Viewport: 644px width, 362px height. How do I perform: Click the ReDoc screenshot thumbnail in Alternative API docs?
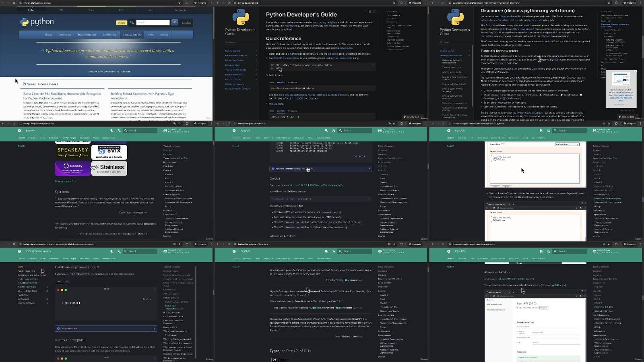pos(535,325)
